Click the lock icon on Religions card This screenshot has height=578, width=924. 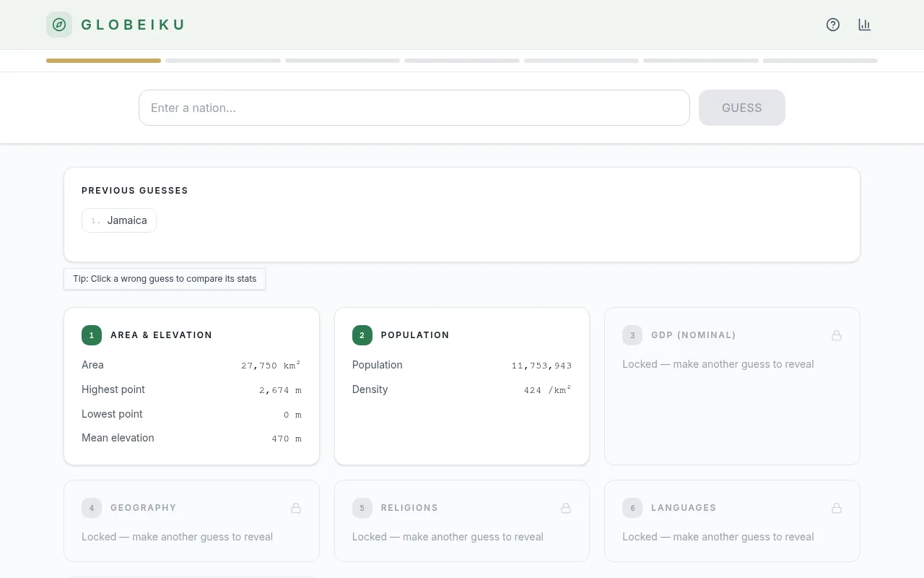(566, 508)
